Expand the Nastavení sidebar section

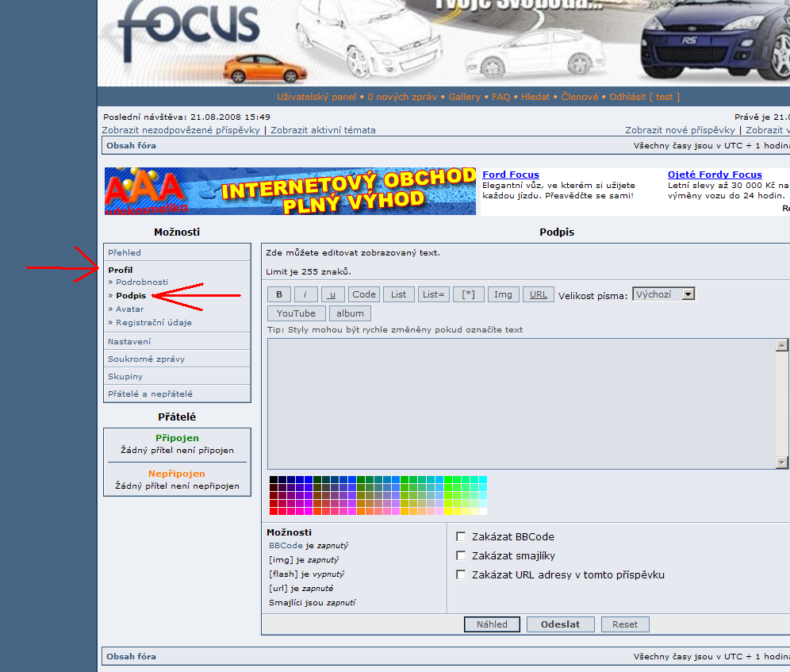tap(129, 341)
